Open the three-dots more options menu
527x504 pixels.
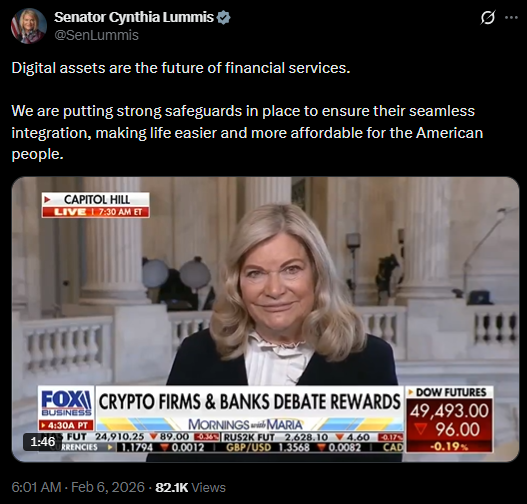pos(511,17)
